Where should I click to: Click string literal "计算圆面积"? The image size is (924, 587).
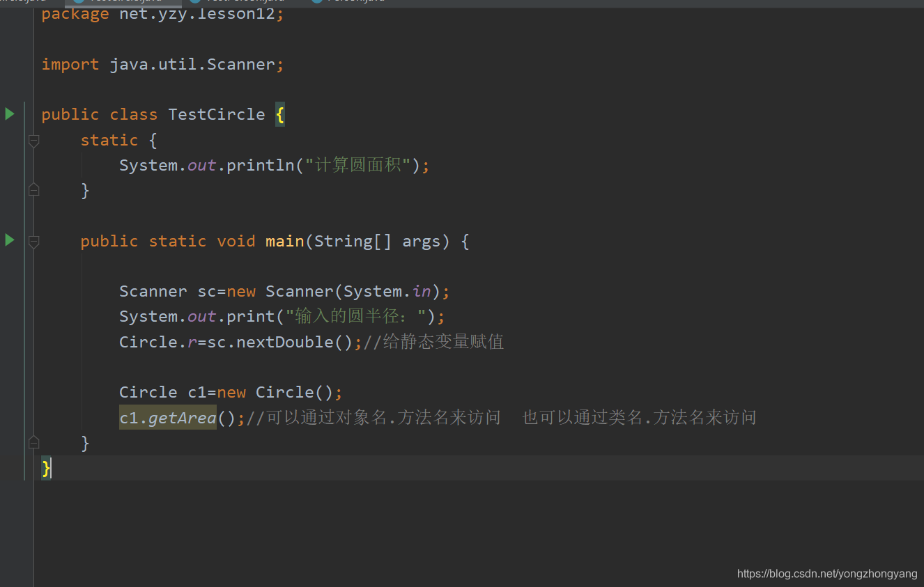click(358, 165)
